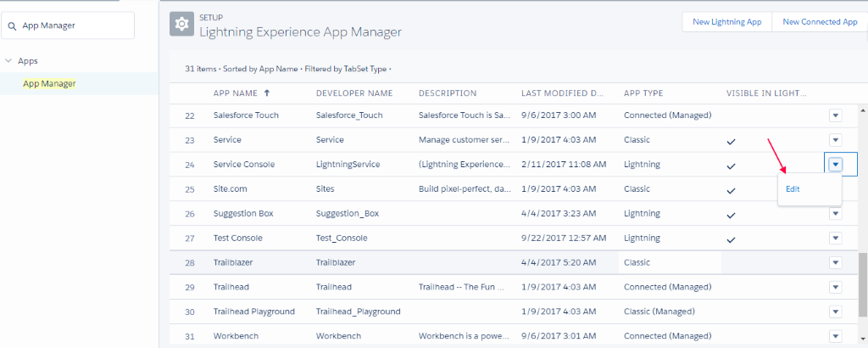
Task: Expand row actions for Trailhead Playground
Action: [835, 312]
